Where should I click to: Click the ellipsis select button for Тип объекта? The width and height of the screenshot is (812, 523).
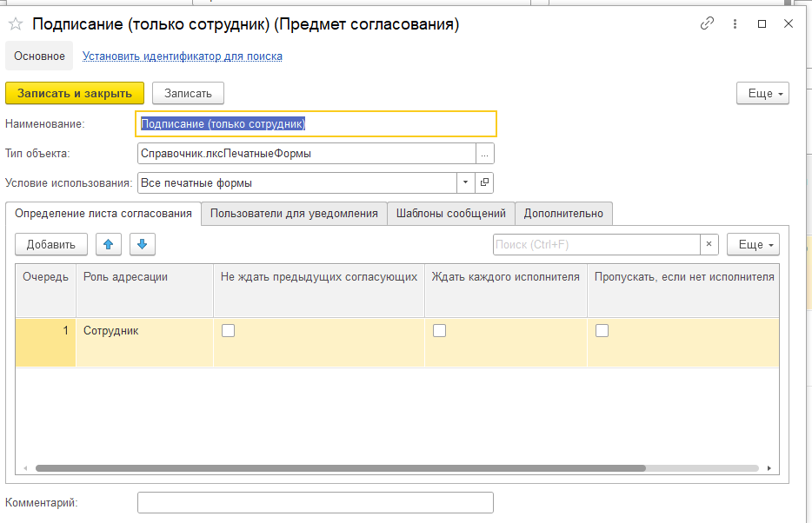(485, 154)
